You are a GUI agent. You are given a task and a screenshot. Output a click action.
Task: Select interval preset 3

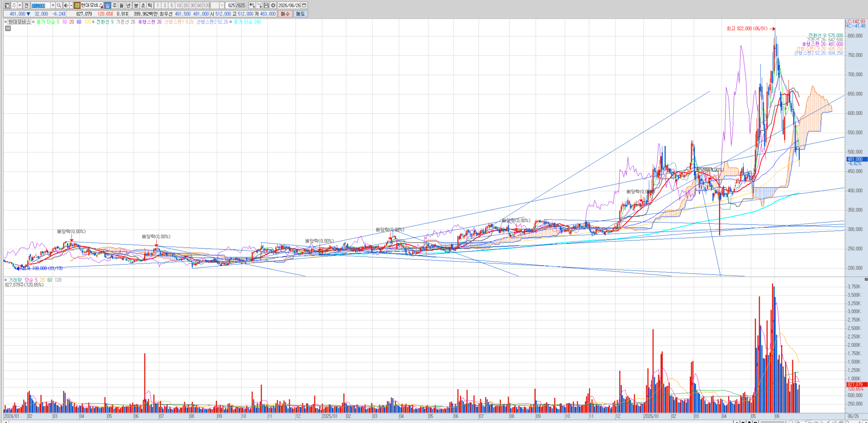point(165,5)
